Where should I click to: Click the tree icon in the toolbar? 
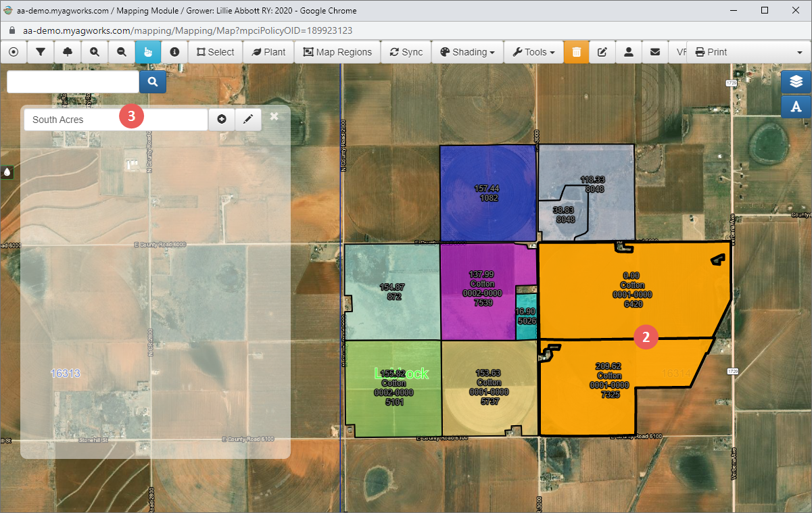tap(68, 52)
